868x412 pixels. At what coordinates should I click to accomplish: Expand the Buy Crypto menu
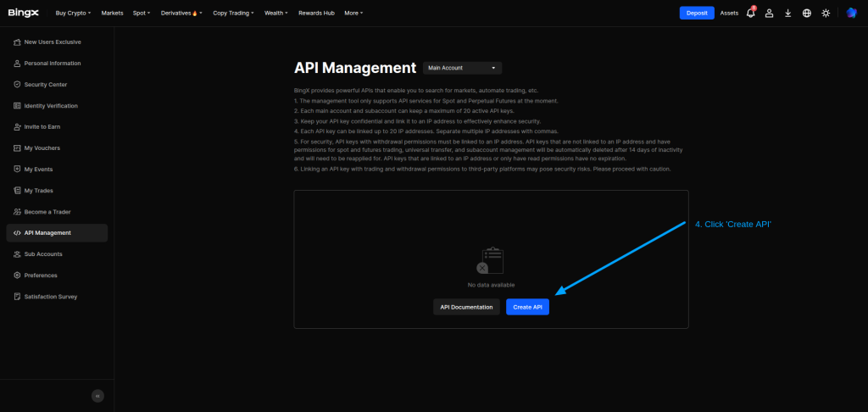(73, 14)
